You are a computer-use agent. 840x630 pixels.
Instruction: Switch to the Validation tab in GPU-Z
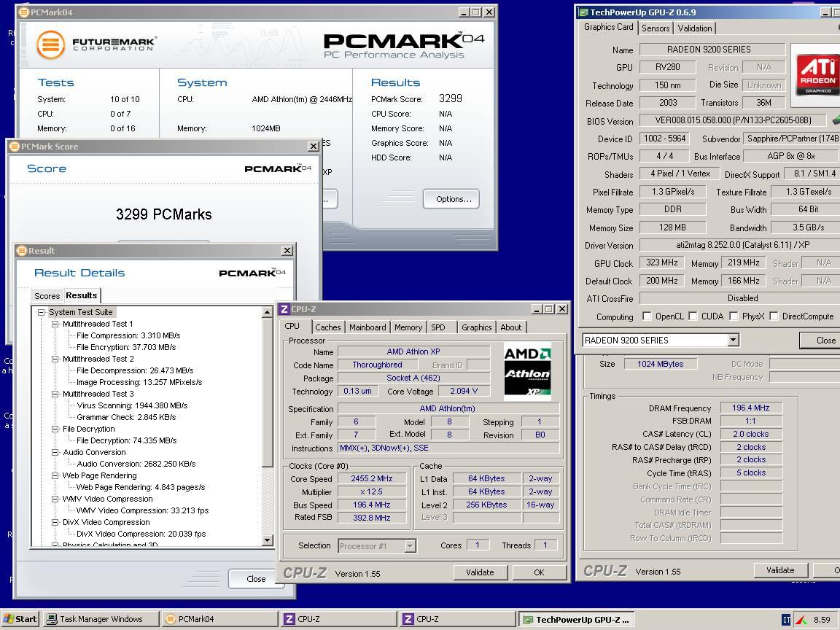click(694, 28)
